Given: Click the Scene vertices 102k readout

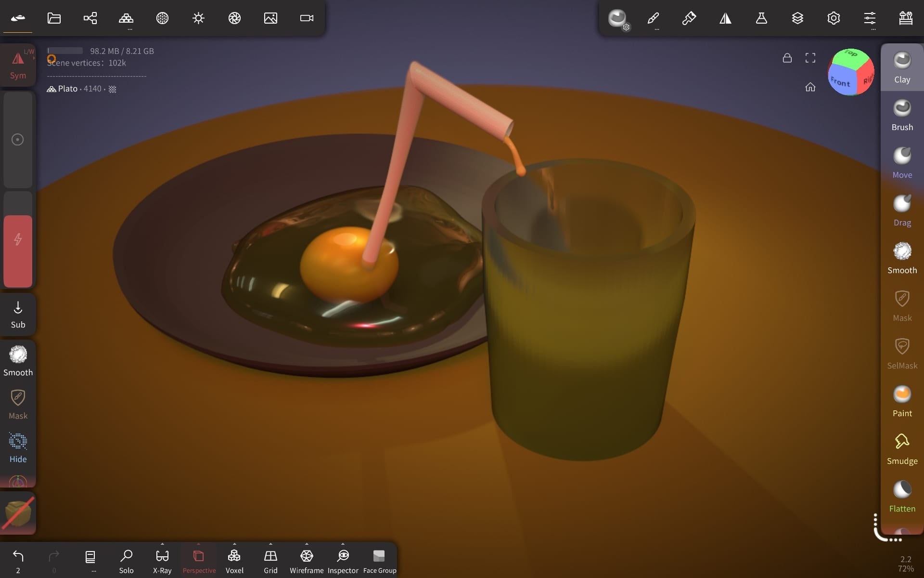Looking at the screenshot, I should click(x=87, y=63).
